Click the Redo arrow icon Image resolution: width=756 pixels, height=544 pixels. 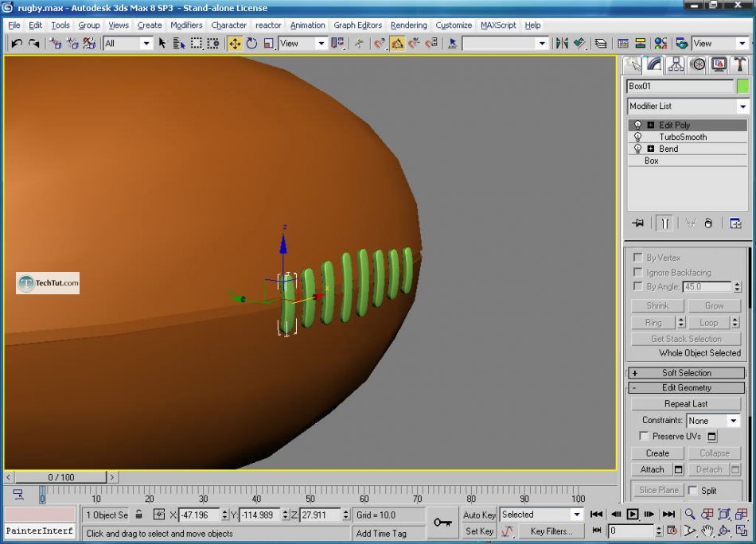pyautogui.click(x=33, y=44)
